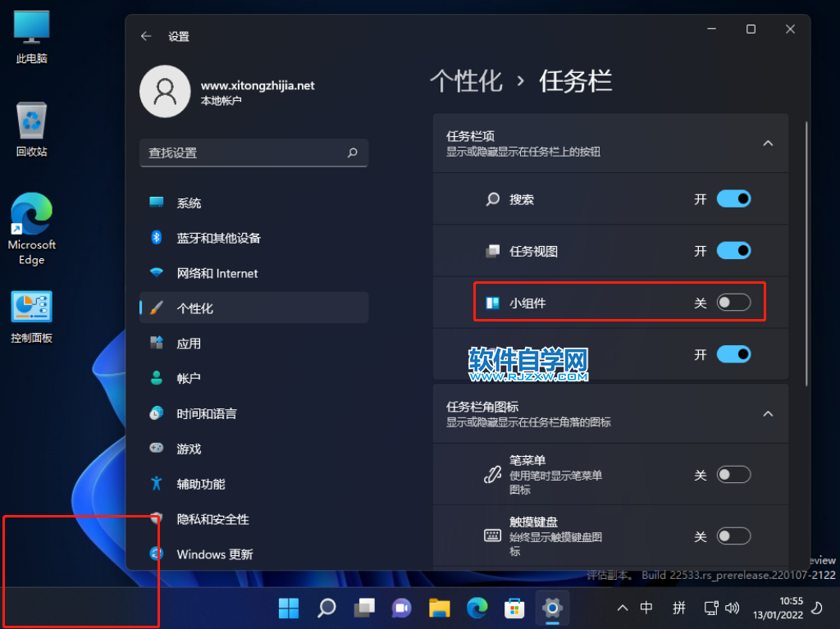Focus the 查找设置 search field
840x629 pixels.
(253, 153)
